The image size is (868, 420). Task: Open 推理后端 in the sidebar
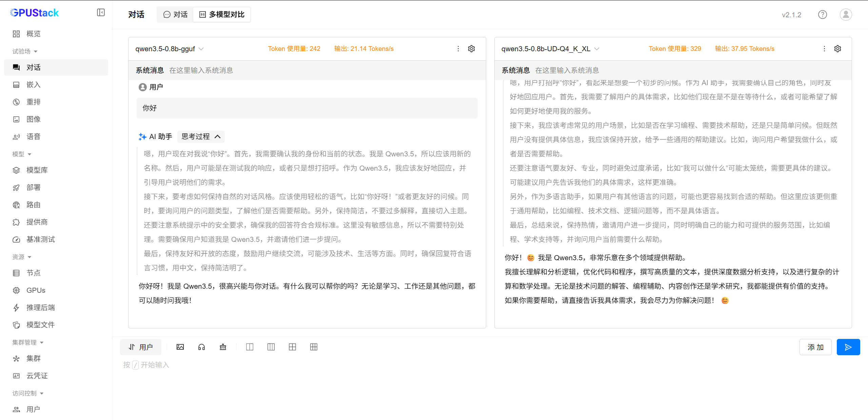point(56,307)
